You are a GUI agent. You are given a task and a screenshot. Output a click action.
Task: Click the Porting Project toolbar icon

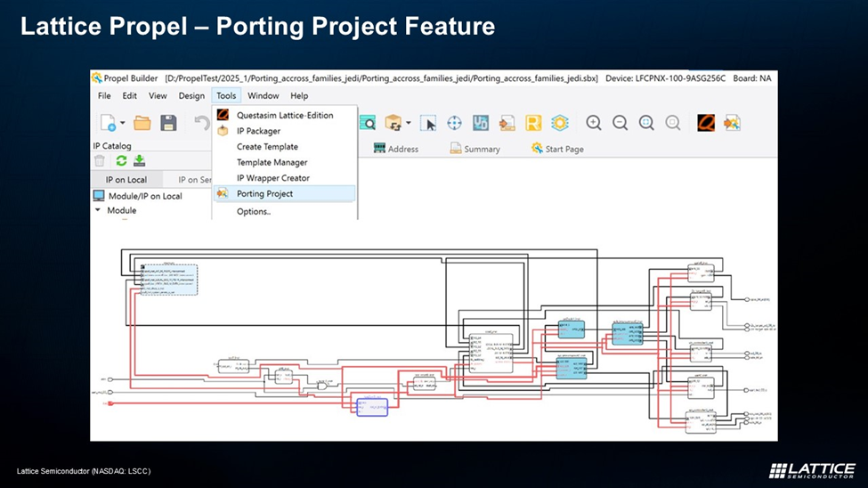pyautogui.click(x=733, y=122)
